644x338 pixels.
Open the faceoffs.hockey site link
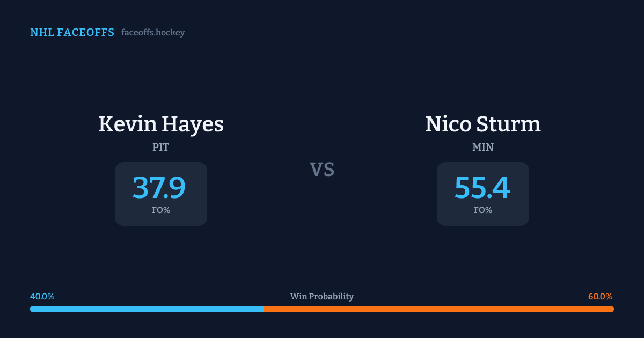[153, 33]
